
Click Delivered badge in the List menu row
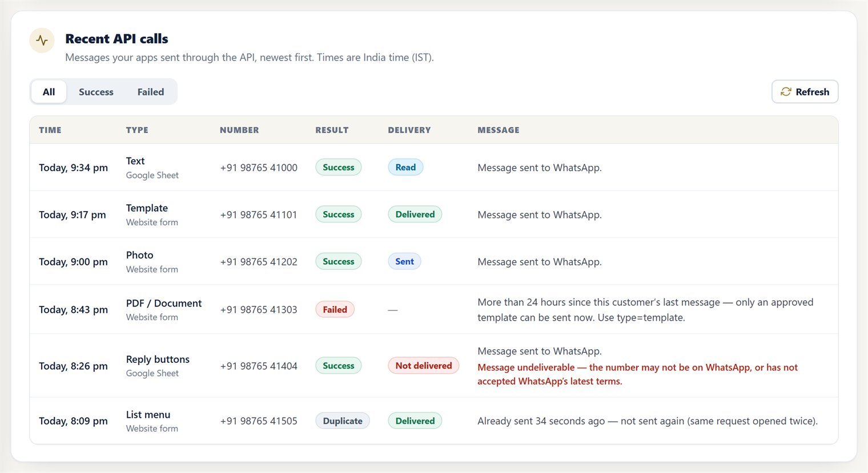[x=415, y=421]
